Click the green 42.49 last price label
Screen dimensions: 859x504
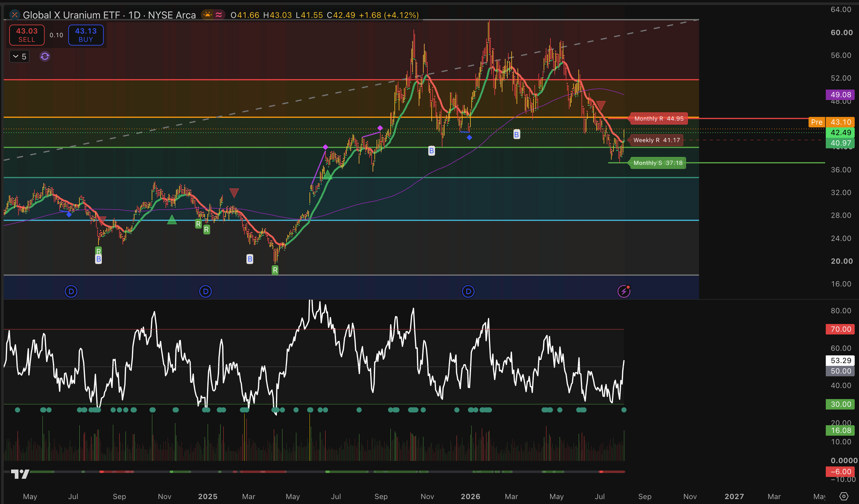click(841, 132)
